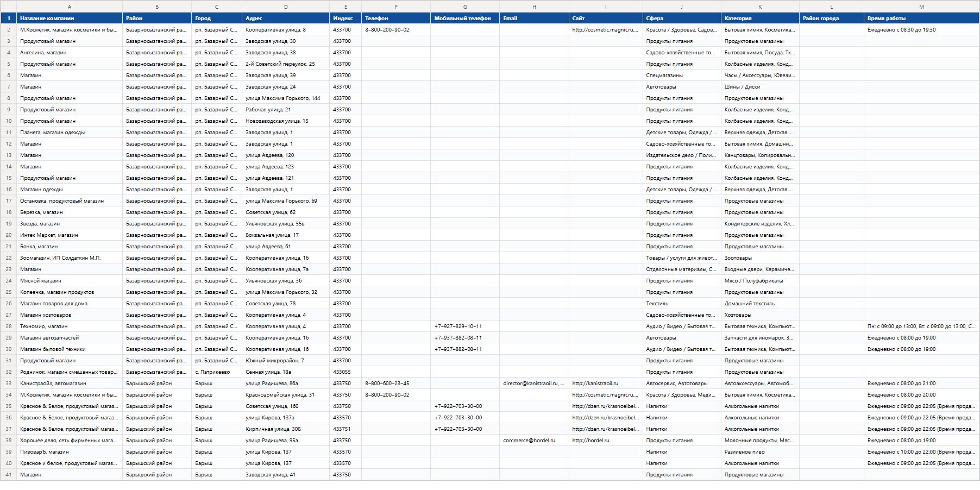Click the address 'улица Максима Горького, 144'

[286, 98]
